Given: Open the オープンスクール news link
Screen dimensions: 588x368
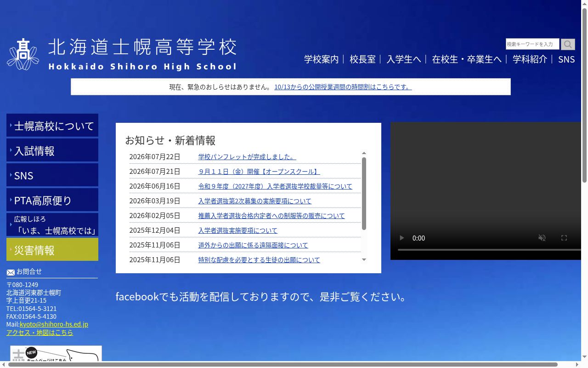Looking at the screenshot, I should [259, 172].
